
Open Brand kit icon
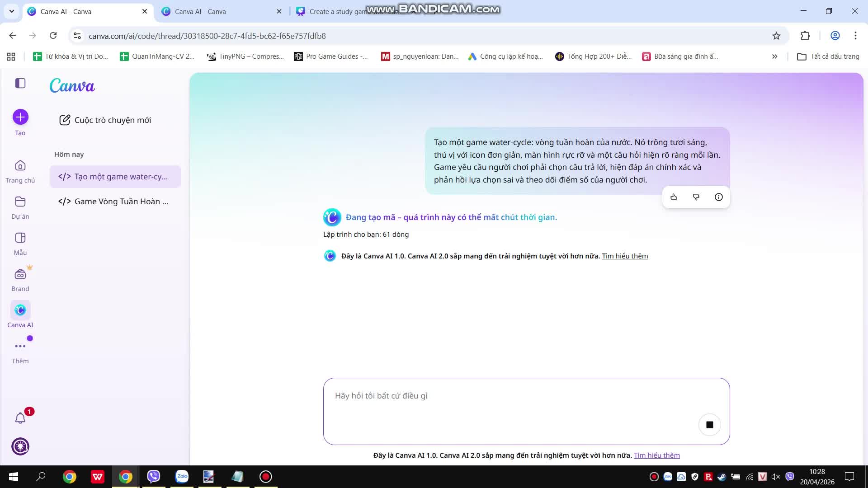coord(20,274)
